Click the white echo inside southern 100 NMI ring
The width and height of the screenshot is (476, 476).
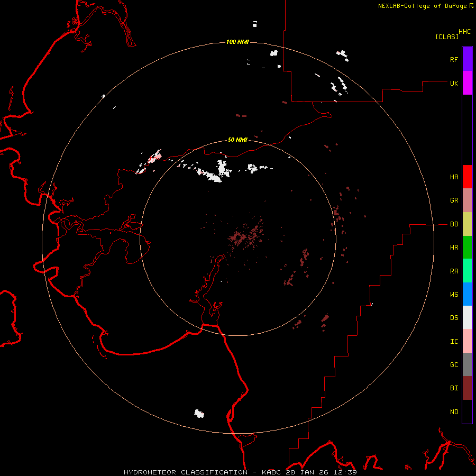[x=199, y=414]
